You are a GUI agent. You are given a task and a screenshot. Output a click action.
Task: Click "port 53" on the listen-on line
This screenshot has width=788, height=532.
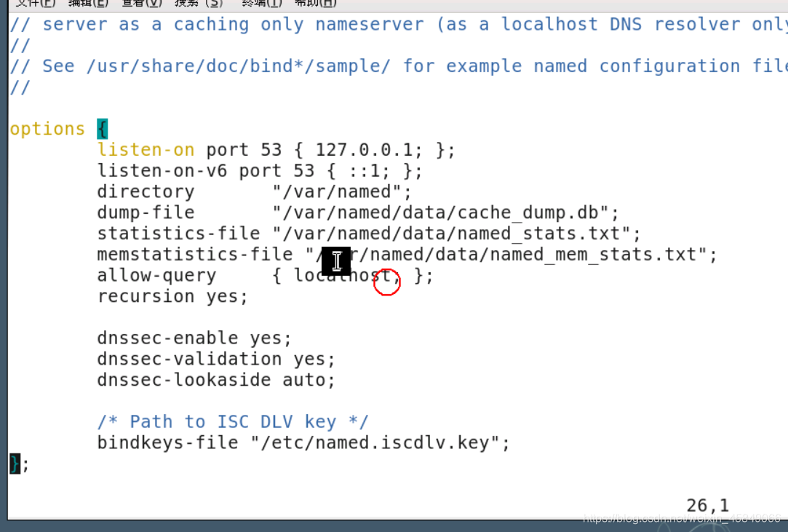coord(244,150)
